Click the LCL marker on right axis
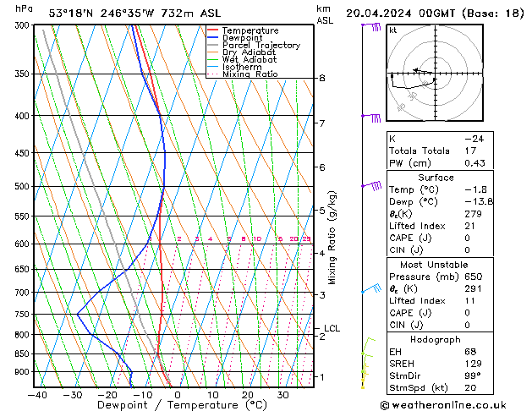Image resolution: width=532 pixels, height=411 pixels. click(x=332, y=328)
